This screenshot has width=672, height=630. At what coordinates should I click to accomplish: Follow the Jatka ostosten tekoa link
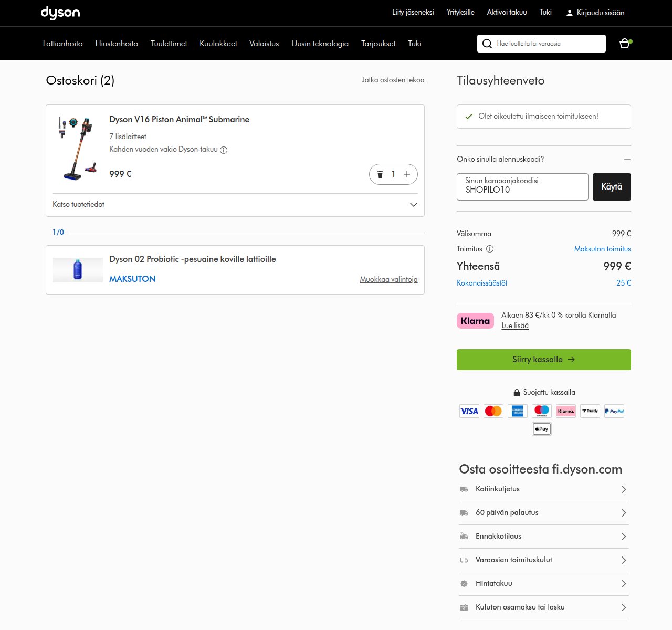coord(393,80)
